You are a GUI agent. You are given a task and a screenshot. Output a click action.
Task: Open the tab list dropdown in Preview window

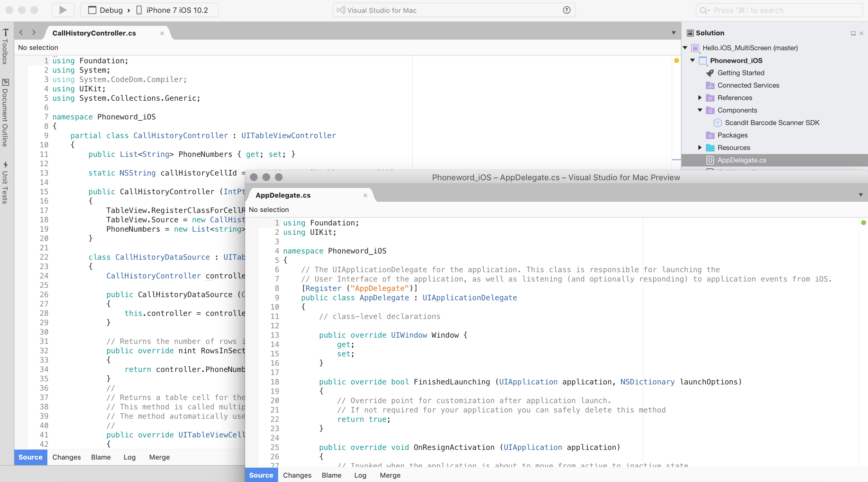coord(861,195)
